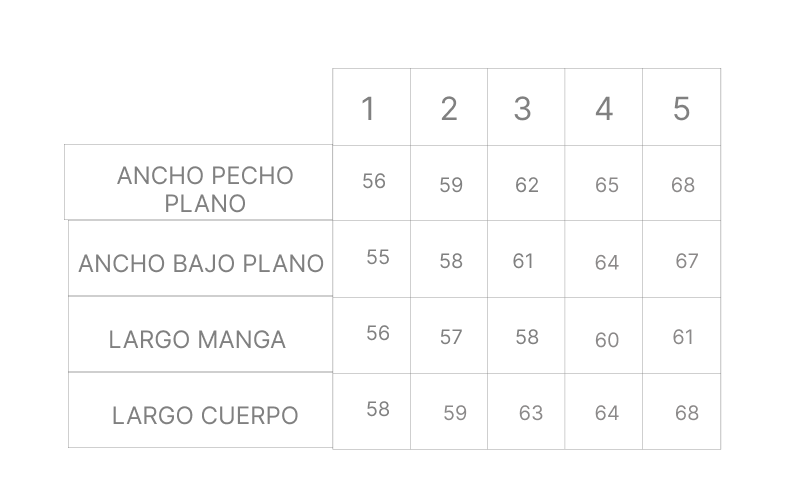Click LARGO MANGA value 57 for size 2

coord(451,337)
